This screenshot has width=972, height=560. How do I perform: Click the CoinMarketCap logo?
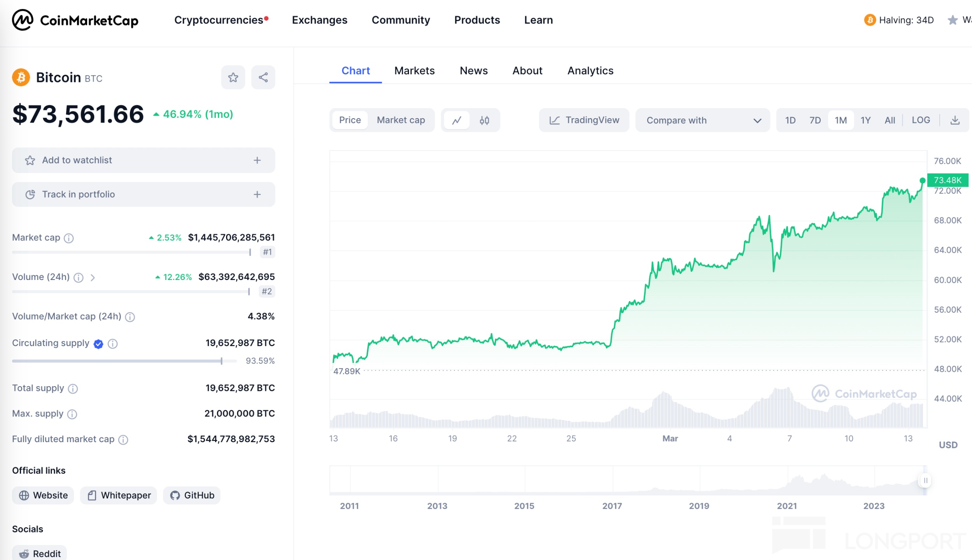pos(75,20)
